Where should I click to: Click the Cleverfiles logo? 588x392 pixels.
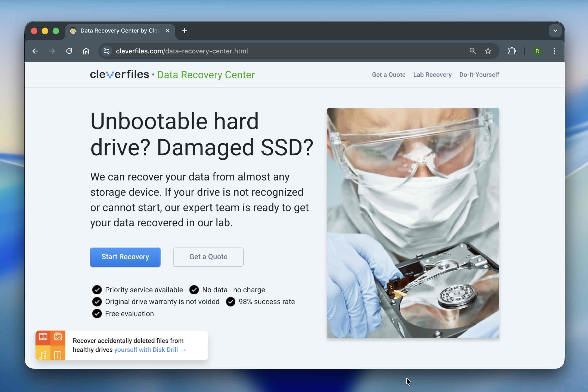pyautogui.click(x=120, y=74)
